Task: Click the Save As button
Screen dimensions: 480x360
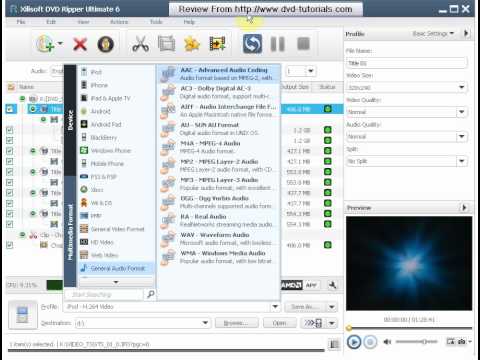Action: click(305, 307)
